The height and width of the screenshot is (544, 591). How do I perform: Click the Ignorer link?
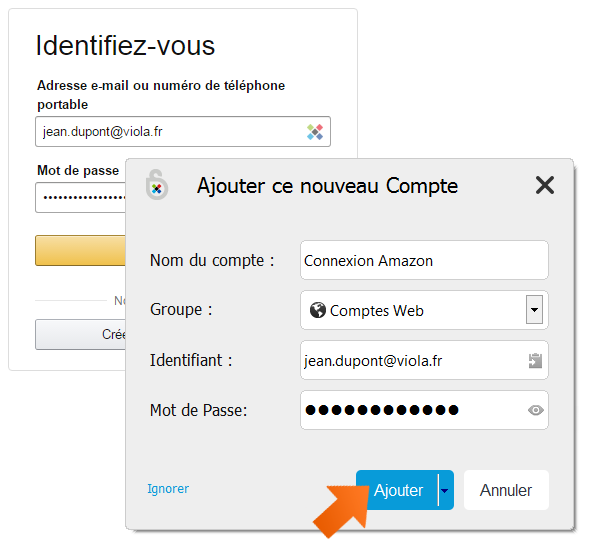click(168, 489)
